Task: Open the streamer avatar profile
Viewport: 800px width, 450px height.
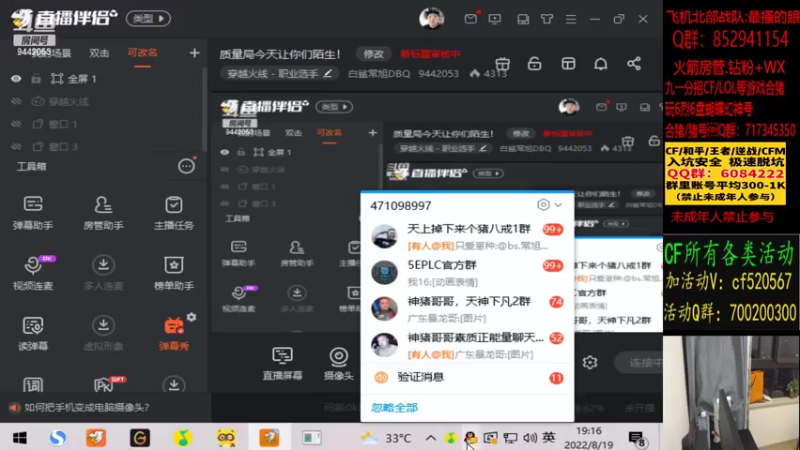Action: (431, 18)
